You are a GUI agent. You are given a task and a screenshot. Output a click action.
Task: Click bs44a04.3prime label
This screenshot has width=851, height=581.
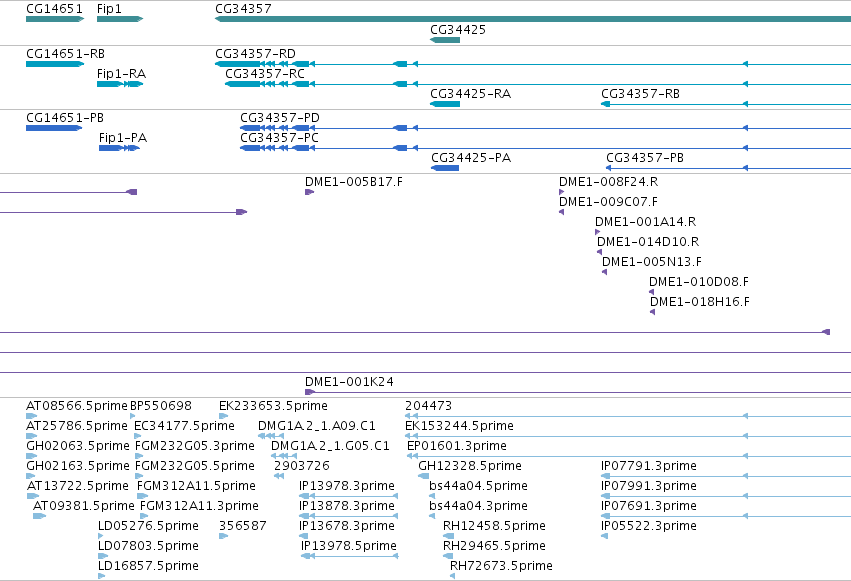coord(478,506)
